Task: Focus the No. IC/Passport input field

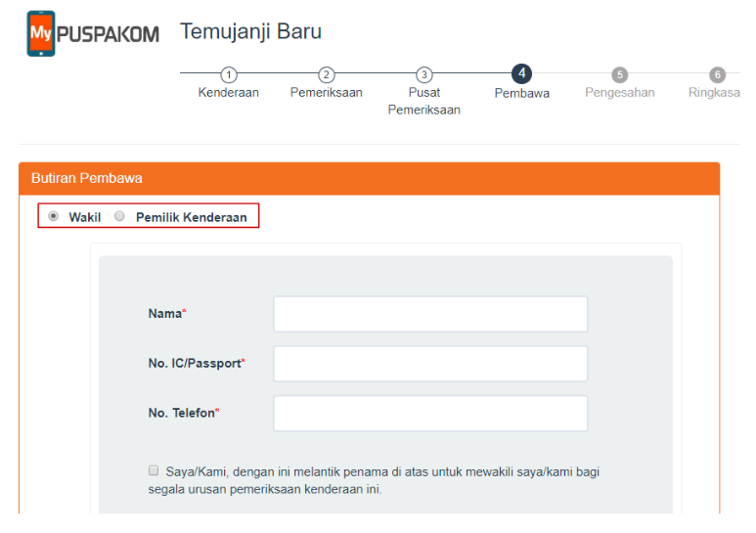Action: (x=430, y=364)
